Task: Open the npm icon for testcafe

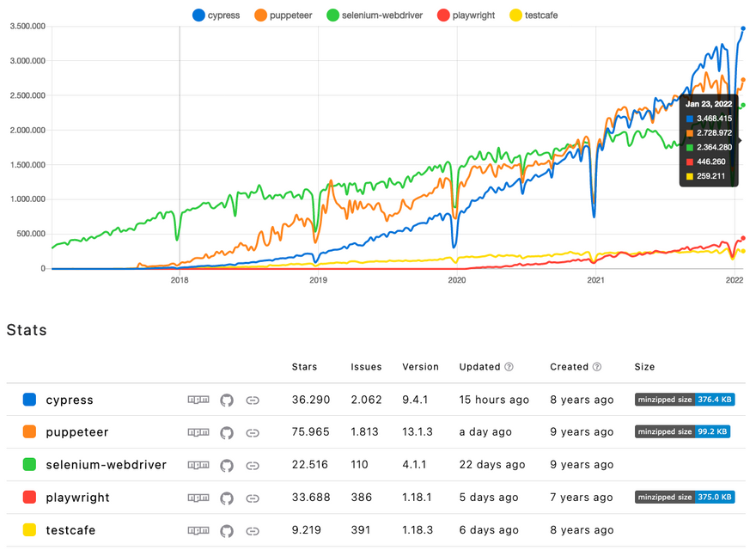Action: tap(198, 530)
